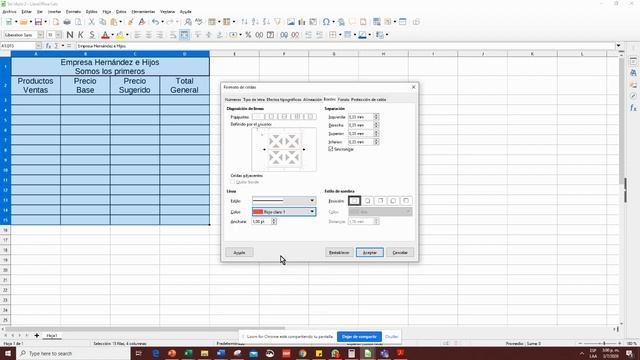Increase the Anchura width stepper

click(274, 220)
